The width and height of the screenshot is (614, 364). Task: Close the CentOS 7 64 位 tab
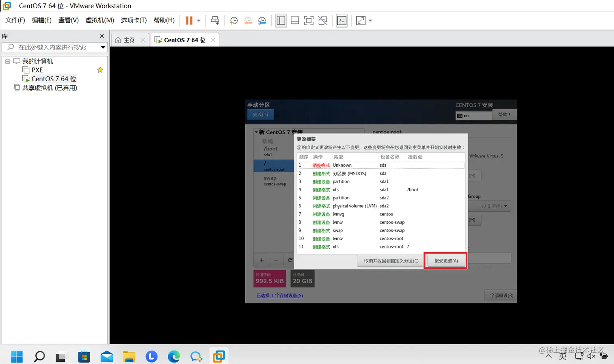pos(213,40)
